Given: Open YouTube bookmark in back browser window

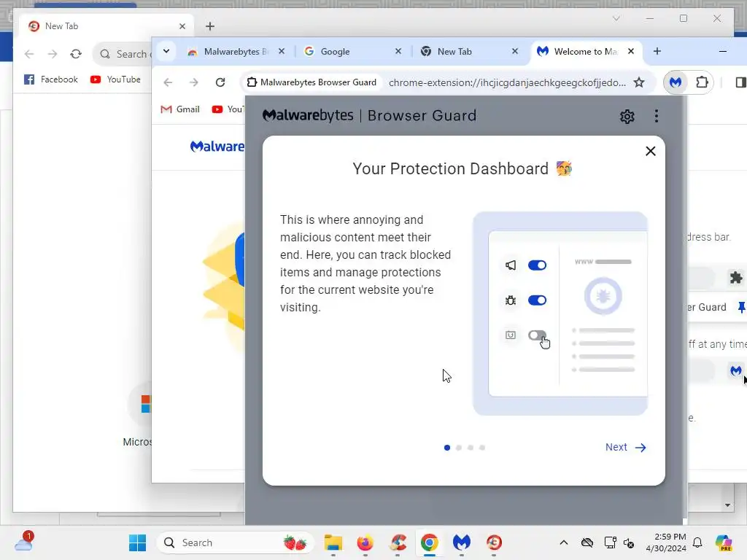Looking at the screenshot, I should (116, 79).
